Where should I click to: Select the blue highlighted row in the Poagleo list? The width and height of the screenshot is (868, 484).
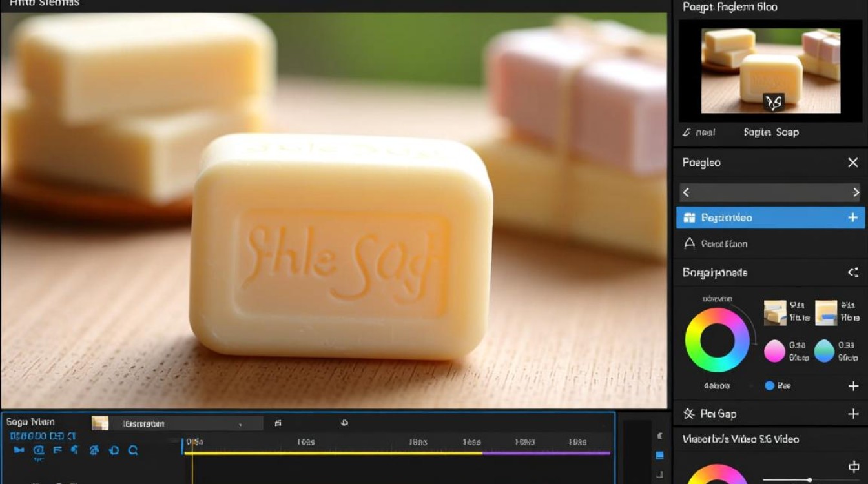770,217
